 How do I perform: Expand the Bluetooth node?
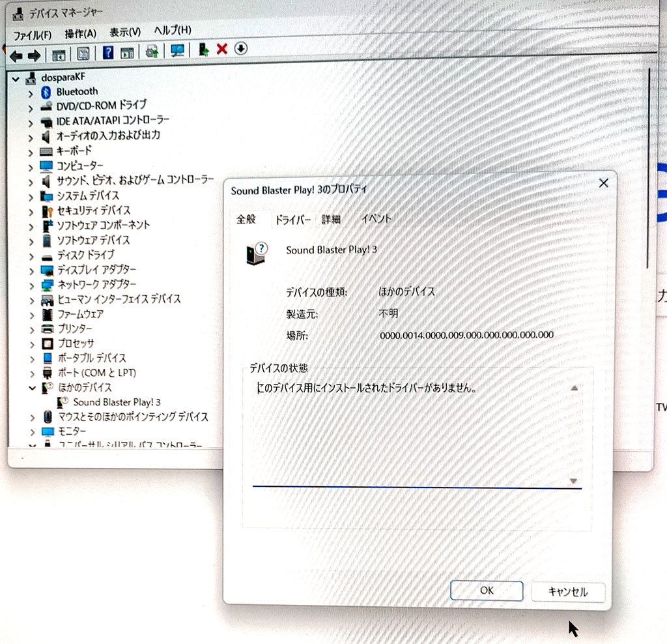pos(31,94)
